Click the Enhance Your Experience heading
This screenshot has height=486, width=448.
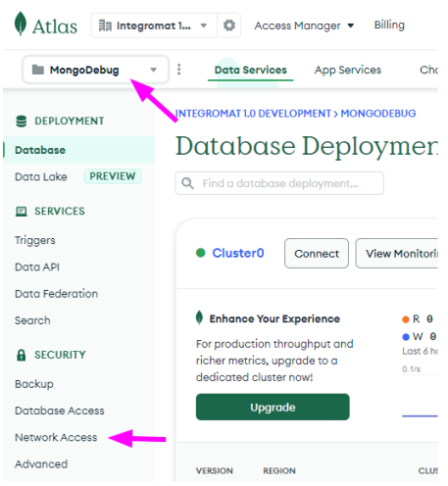pyautogui.click(x=274, y=318)
